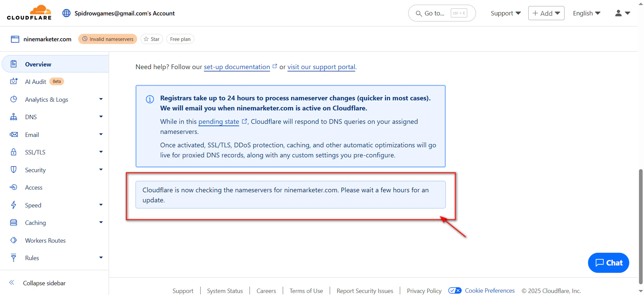Click the Invalid nameservers status badge

[x=108, y=39]
